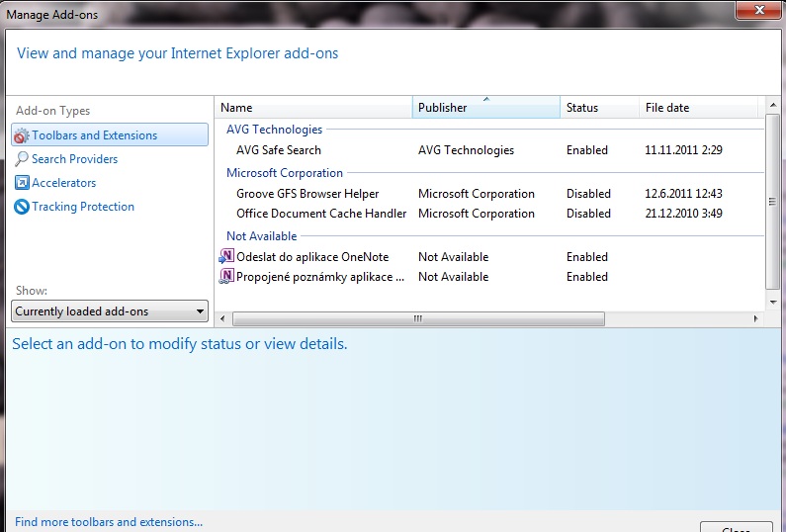The image size is (786, 532).
Task: Click file date 11.11.2011 2:29
Action: pos(683,150)
